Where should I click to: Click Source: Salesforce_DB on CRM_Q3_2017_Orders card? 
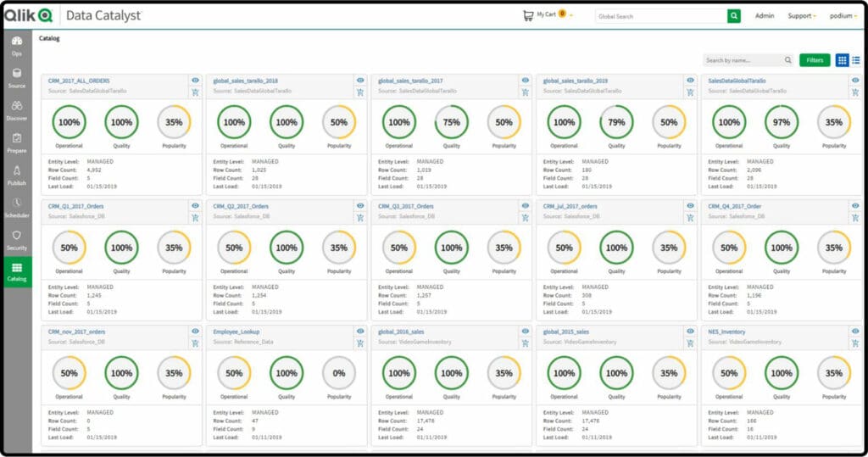point(406,216)
